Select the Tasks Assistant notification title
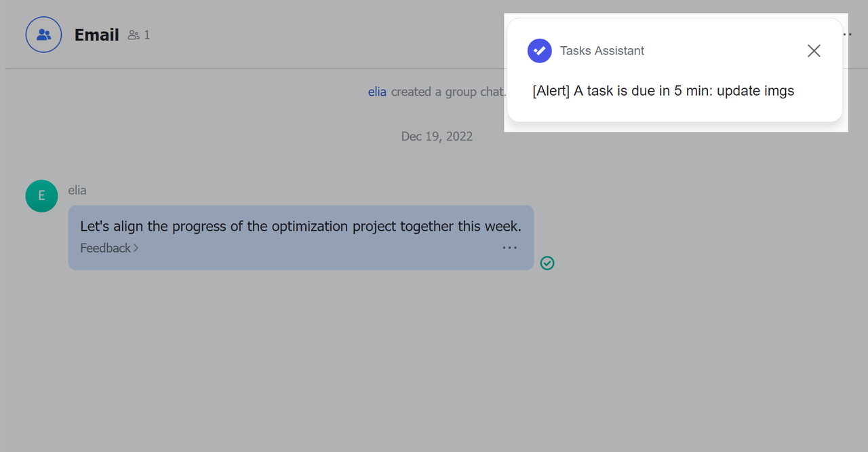The height and width of the screenshot is (452, 868). pos(602,51)
